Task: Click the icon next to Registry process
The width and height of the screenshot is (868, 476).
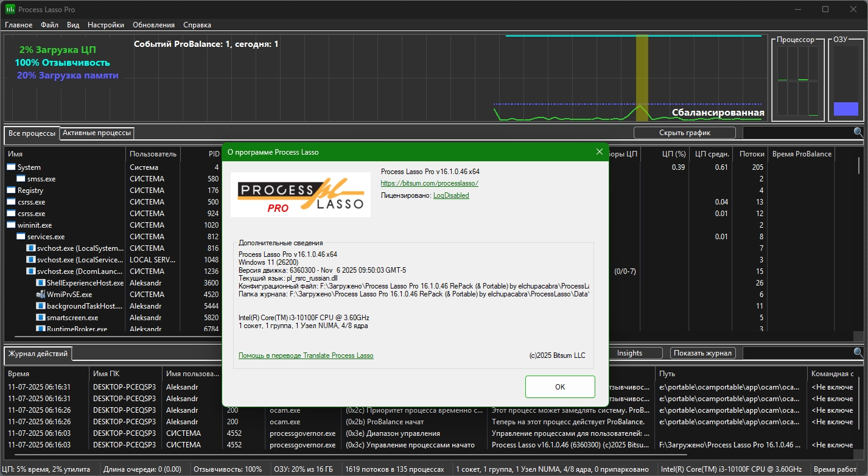Action: pyautogui.click(x=12, y=191)
